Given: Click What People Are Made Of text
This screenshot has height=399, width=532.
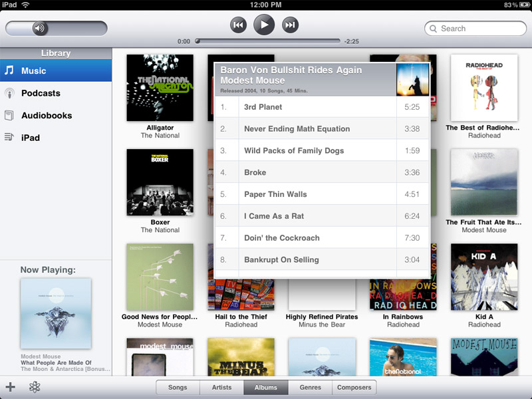Looking at the screenshot, I should coord(56,362).
